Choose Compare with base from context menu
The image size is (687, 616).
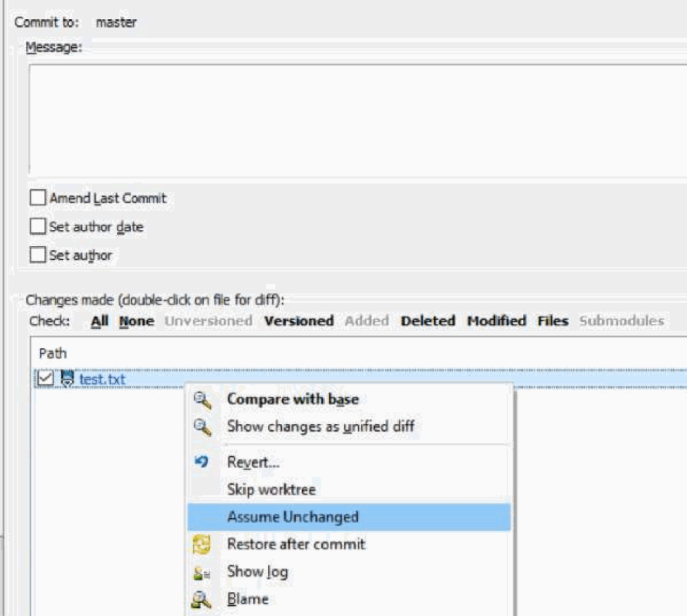tap(349, 399)
